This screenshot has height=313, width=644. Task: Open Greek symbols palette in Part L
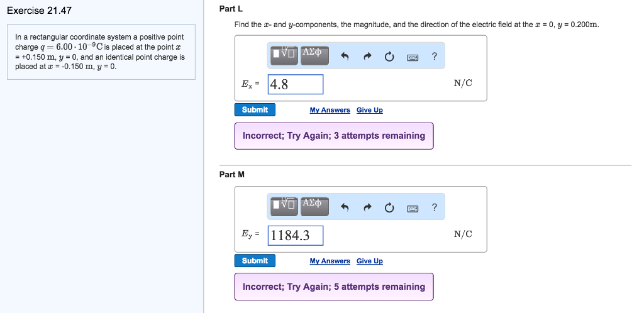[x=314, y=55]
